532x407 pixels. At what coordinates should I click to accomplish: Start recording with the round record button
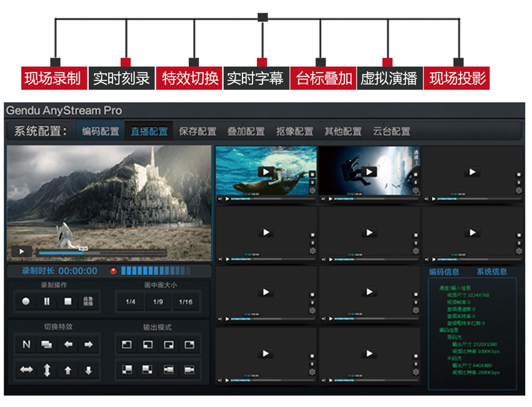coord(26,301)
